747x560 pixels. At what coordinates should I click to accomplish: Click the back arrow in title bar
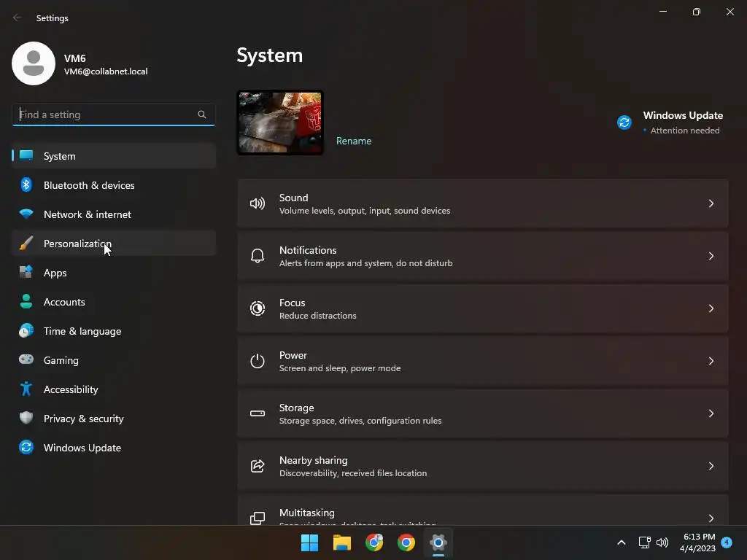[18, 17]
